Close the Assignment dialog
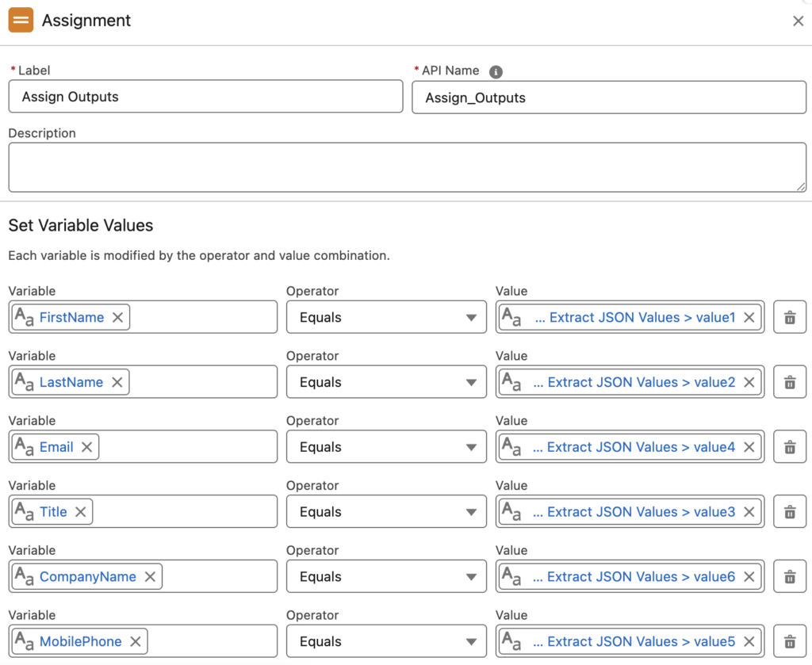The image size is (812, 665). coord(798,21)
